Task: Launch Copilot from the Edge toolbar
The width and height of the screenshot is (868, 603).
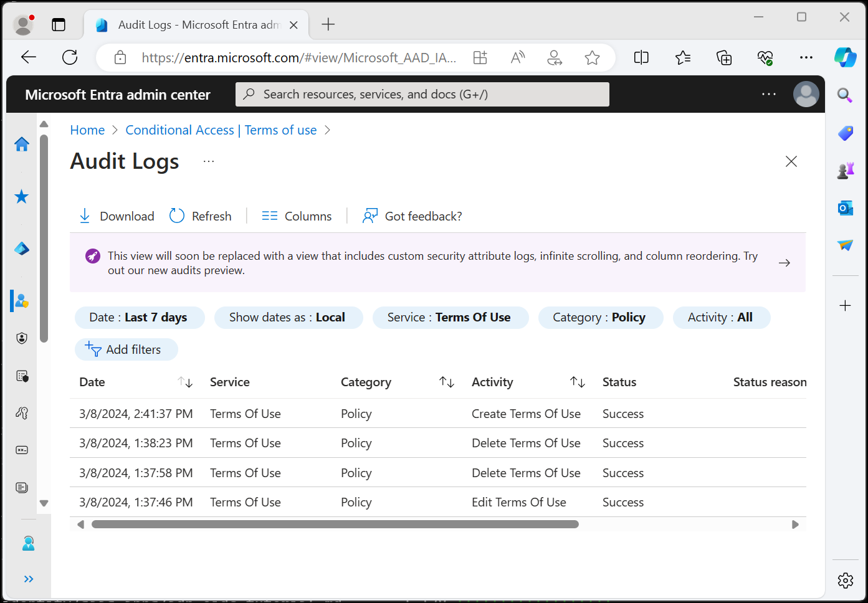Action: coord(845,57)
